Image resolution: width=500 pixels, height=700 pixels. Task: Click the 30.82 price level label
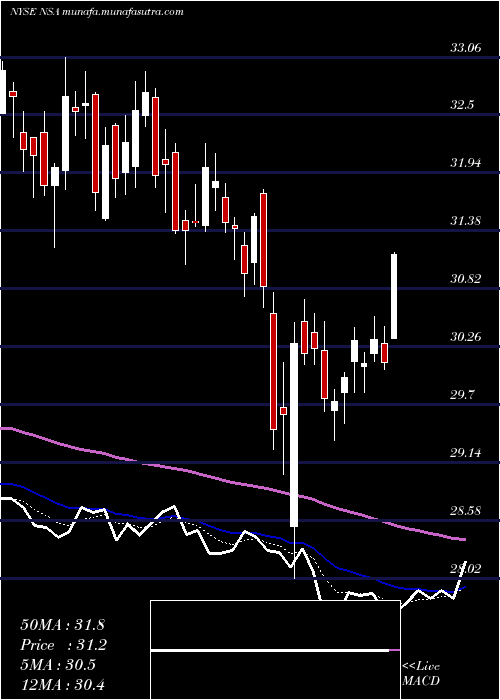466,279
